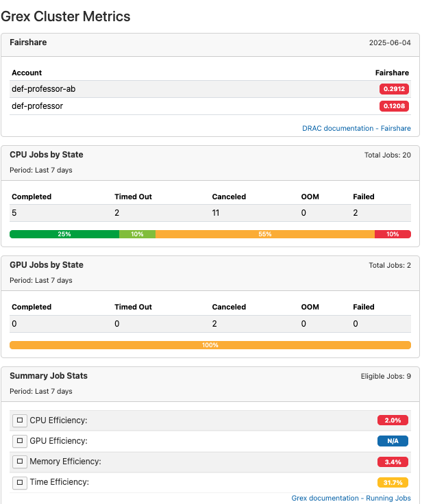Click the light green 10% timed out segment
The image size is (422, 504).
click(x=137, y=234)
